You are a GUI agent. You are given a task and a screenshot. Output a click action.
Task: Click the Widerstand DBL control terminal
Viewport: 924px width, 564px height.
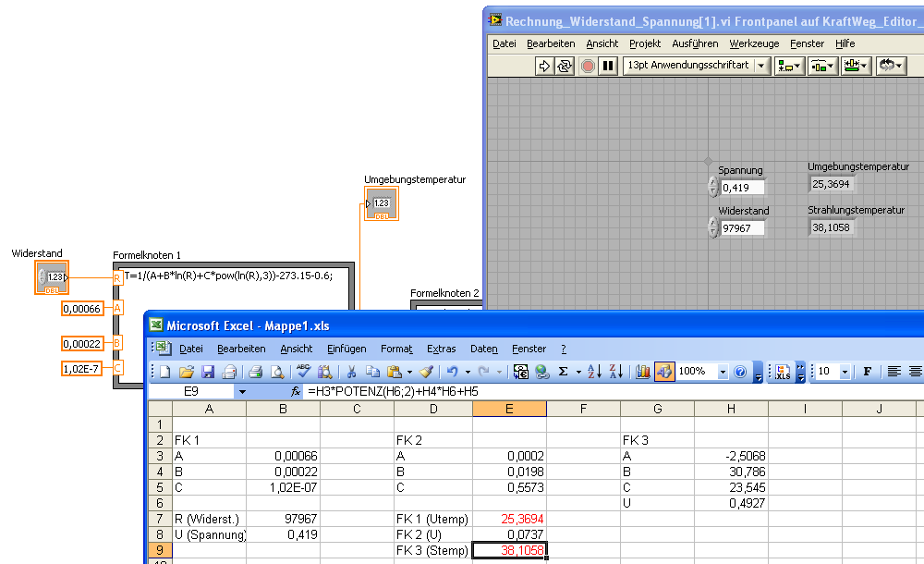[52, 277]
